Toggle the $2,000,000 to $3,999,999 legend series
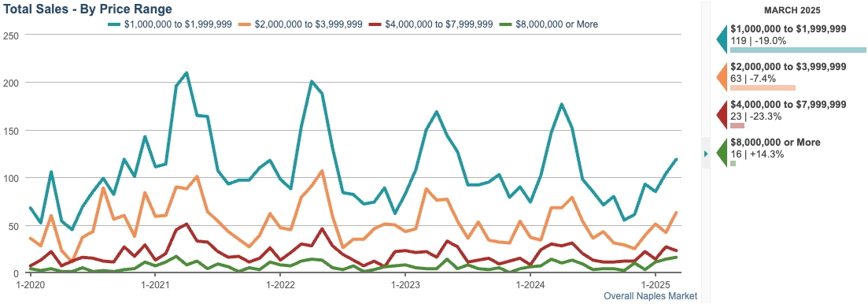 (x=301, y=24)
